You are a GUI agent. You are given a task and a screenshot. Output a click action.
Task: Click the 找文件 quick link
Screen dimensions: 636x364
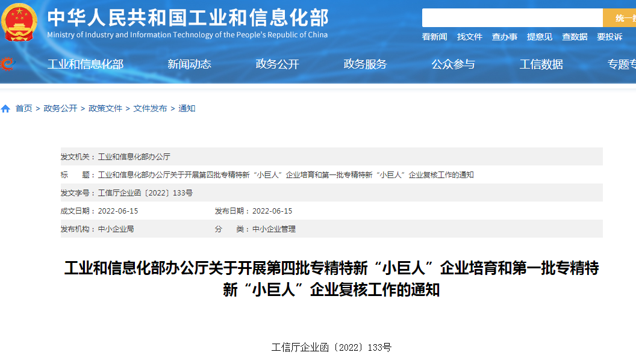click(x=470, y=37)
